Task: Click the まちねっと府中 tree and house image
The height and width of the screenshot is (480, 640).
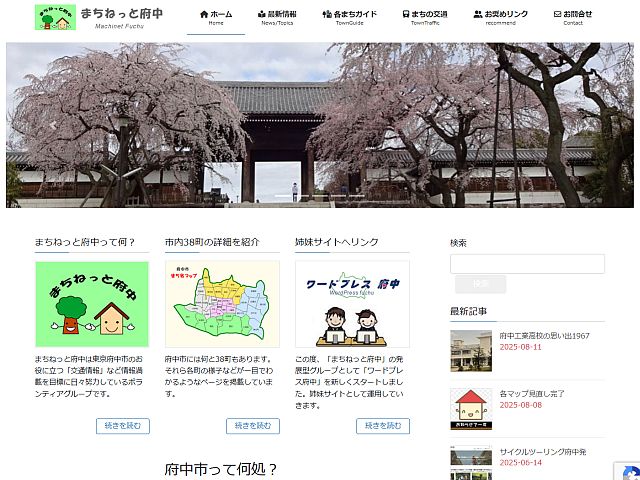Action: tap(91, 304)
